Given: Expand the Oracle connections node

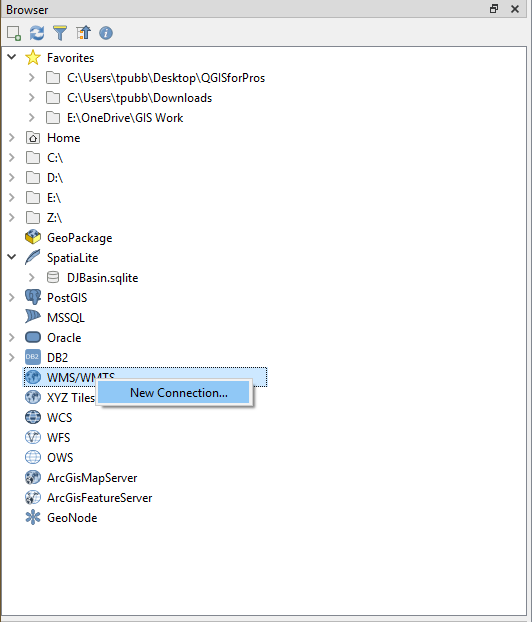Looking at the screenshot, I should (x=12, y=337).
